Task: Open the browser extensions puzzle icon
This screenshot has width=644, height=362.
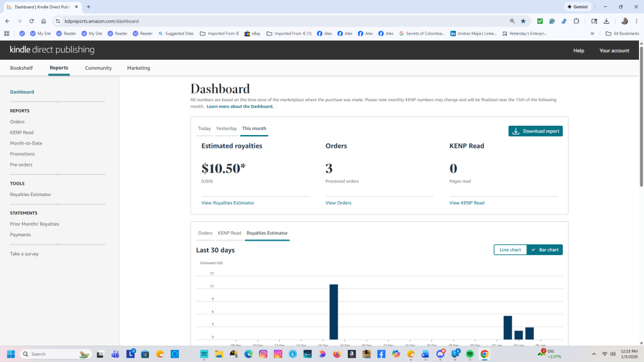Action: tap(576, 21)
